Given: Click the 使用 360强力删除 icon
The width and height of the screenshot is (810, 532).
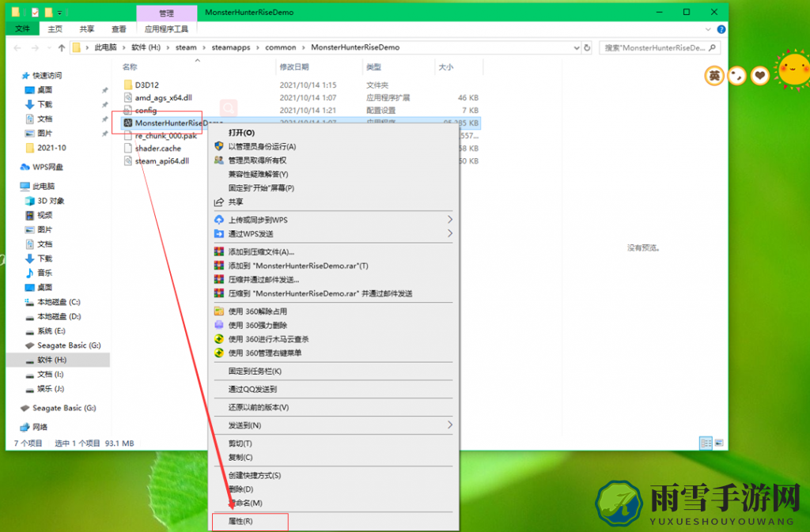Looking at the screenshot, I should click(x=219, y=325).
